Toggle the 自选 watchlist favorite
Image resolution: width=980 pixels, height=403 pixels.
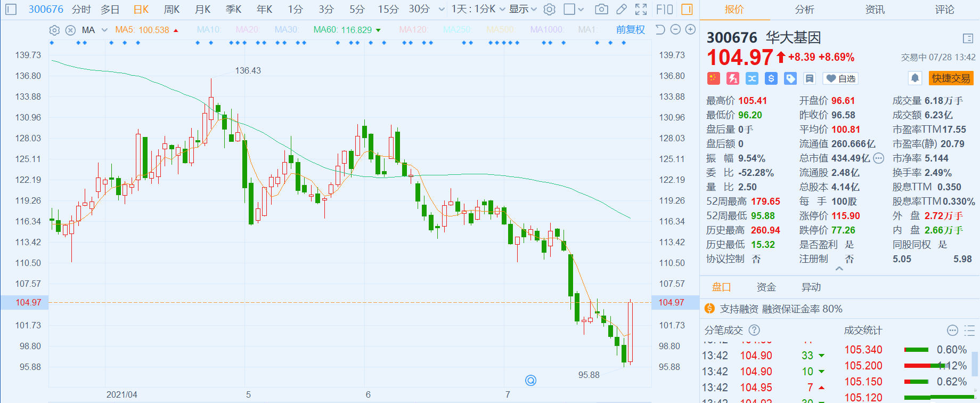(840, 78)
